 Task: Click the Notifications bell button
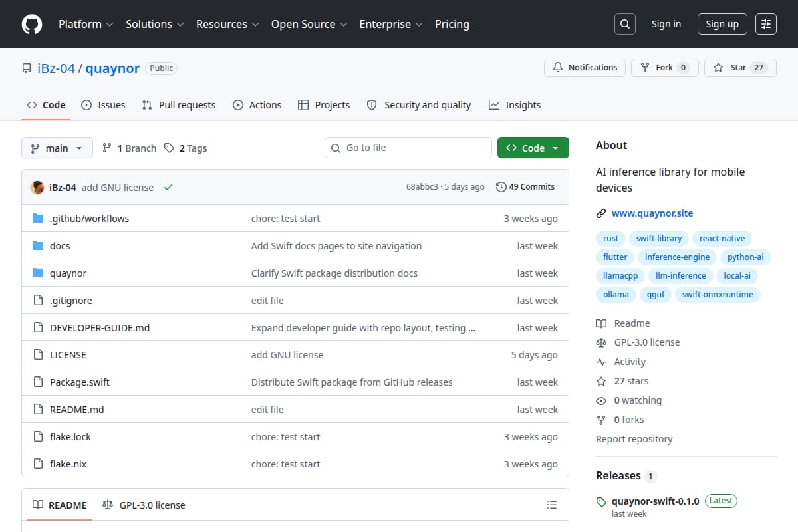(x=585, y=68)
